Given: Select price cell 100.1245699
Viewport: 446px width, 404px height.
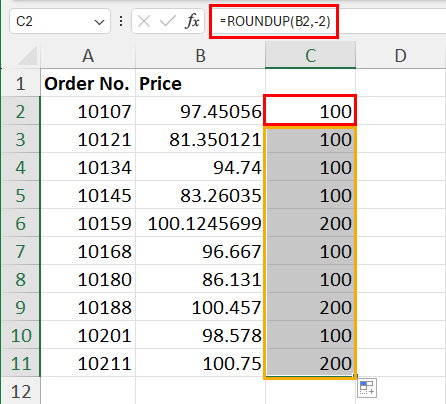Looking at the screenshot, I should (200, 223).
